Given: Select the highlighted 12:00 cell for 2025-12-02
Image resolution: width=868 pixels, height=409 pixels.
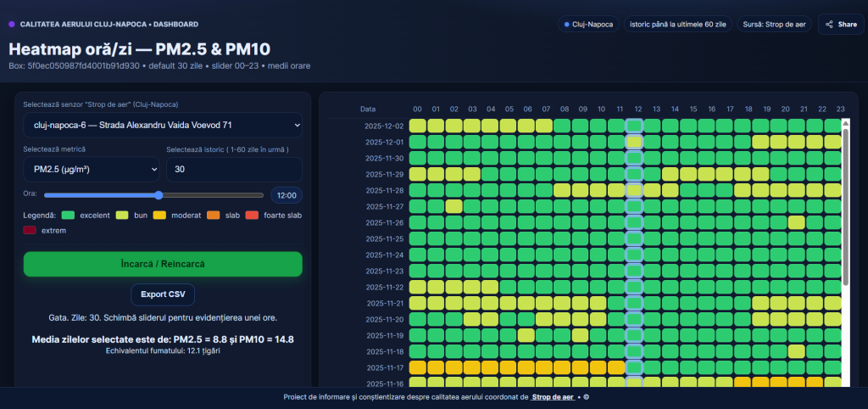Looking at the screenshot, I should [x=634, y=126].
